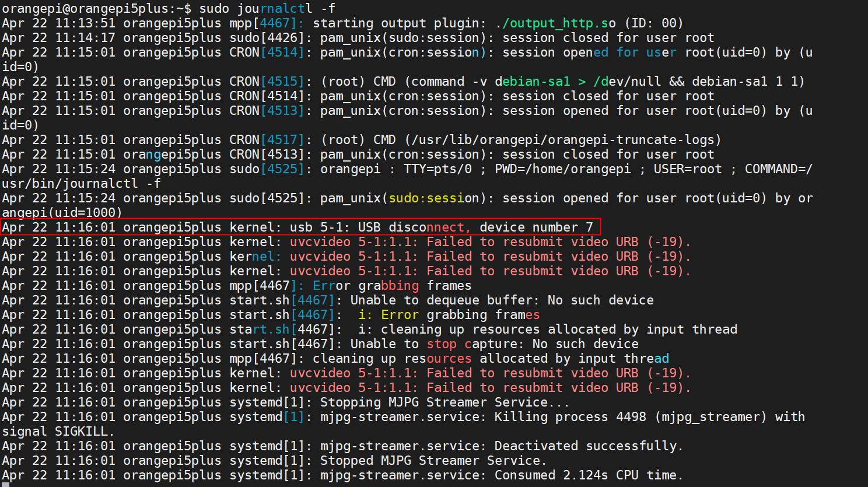Viewport: 868px width, 487px height.
Task: Click the 'mpp[4467]: cleaning up resources' line
Action: (x=335, y=359)
